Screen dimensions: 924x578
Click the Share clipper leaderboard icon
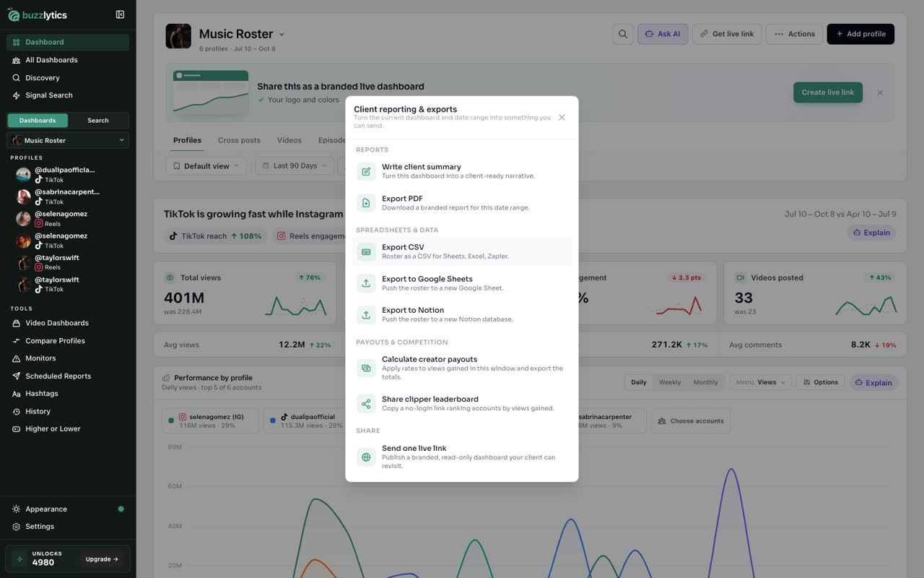click(366, 404)
